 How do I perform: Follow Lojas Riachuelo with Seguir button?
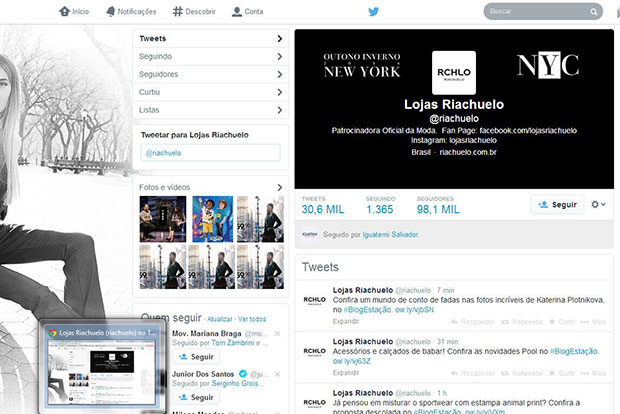pyautogui.click(x=557, y=204)
